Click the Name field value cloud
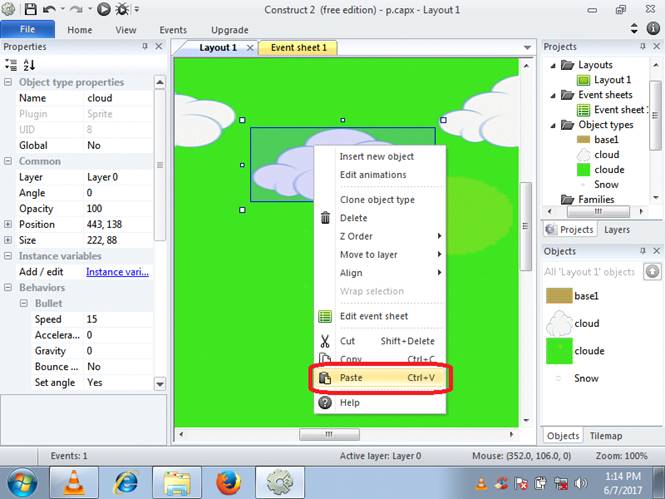 click(x=119, y=98)
